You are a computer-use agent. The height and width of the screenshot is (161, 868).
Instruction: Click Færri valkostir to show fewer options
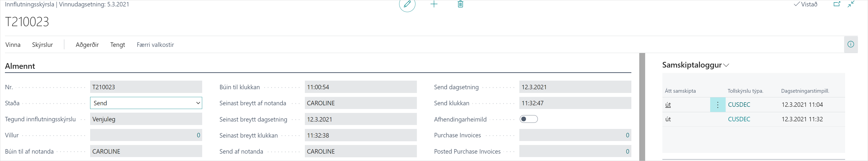pos(155,45)
